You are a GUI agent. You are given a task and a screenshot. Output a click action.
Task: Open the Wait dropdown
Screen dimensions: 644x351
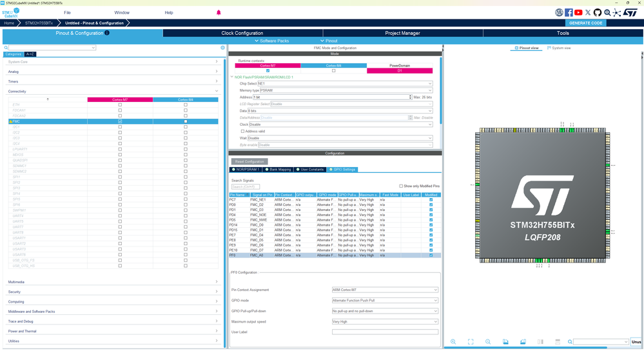coord(340,138)
